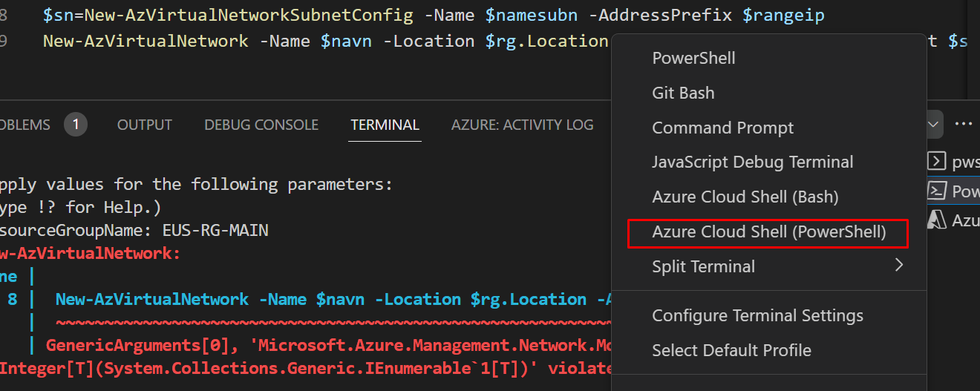Click the 'following parameters:' terminal line
Viewport: 980px width, 391px height.
(196, 184)
